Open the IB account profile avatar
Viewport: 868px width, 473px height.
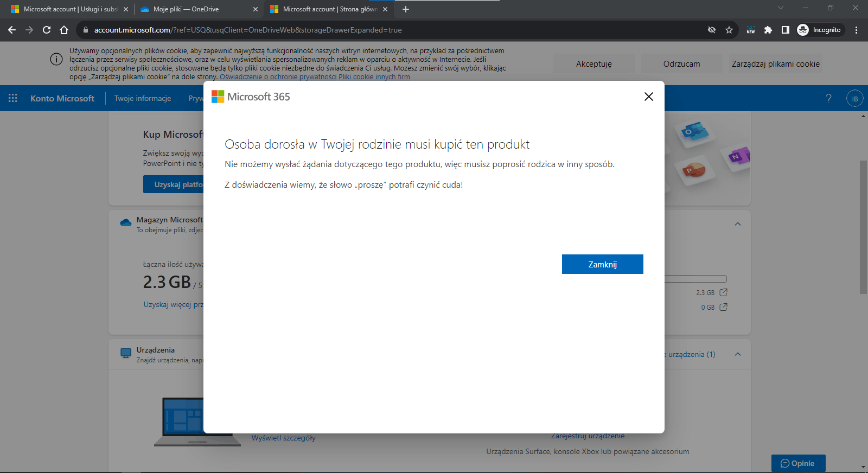[x=854, y=98]
